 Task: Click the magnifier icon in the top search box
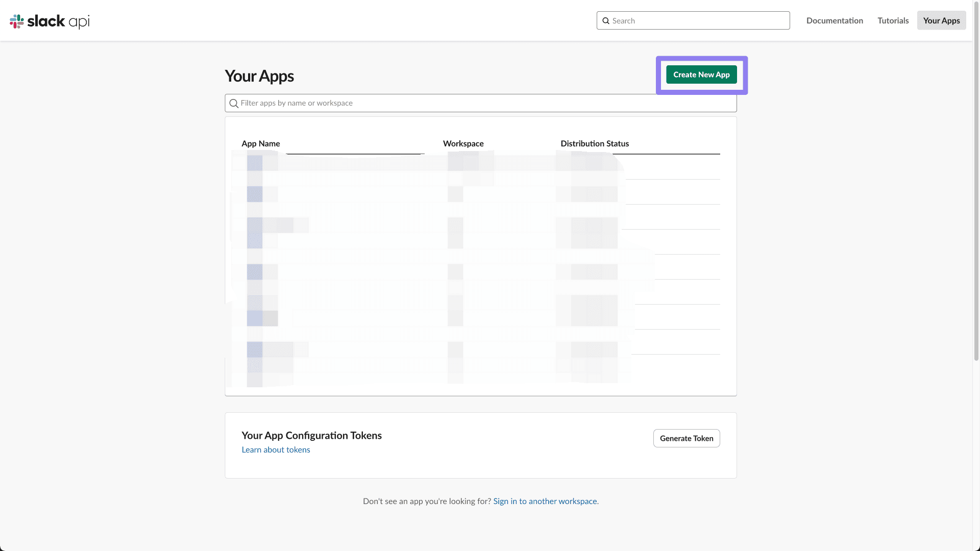coord(606,21)
